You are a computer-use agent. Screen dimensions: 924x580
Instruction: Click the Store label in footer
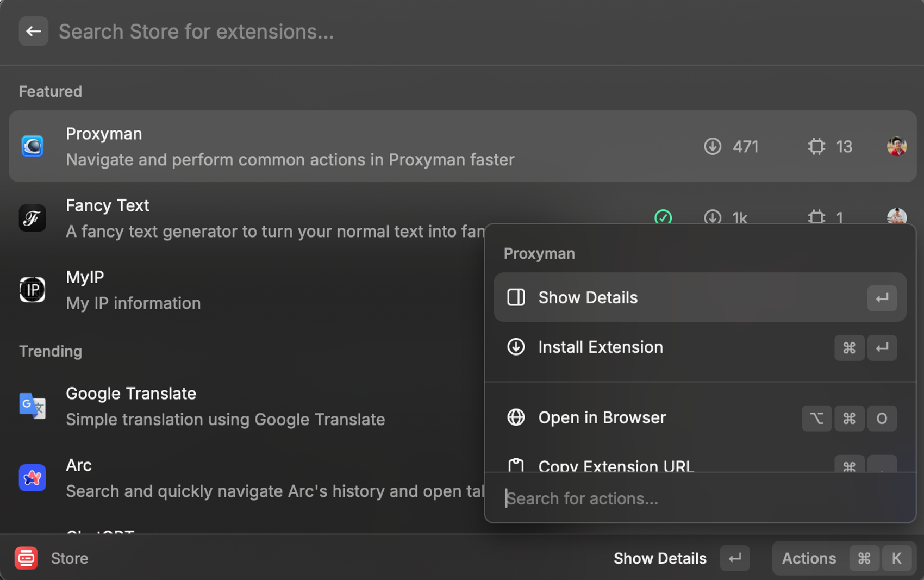[70, 558]
